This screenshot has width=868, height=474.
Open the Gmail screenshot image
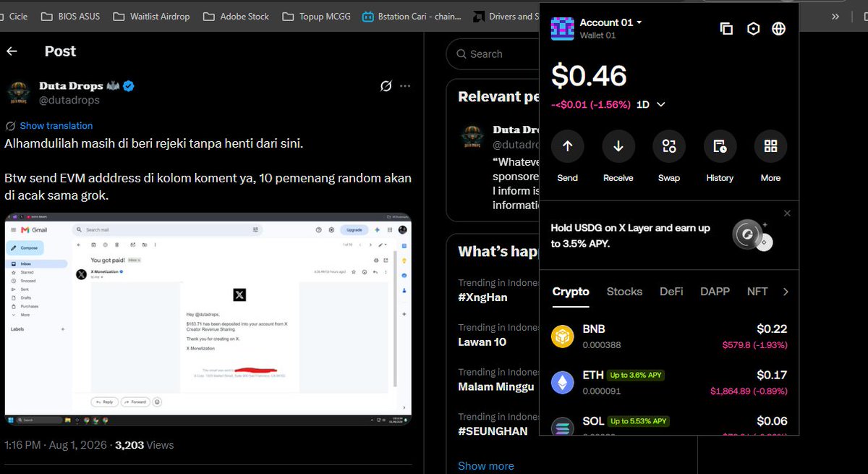[x=208, y=319]
